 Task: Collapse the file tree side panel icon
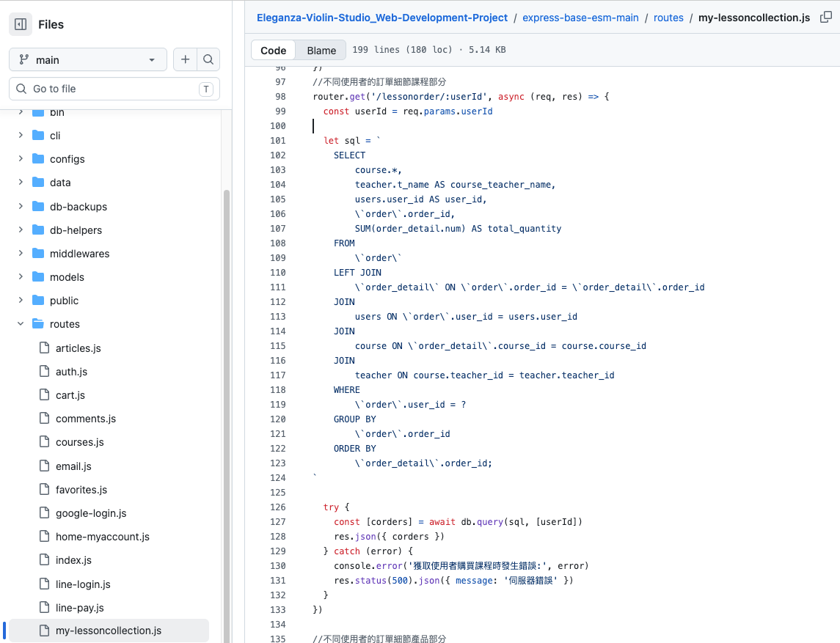tap(21, 24)
